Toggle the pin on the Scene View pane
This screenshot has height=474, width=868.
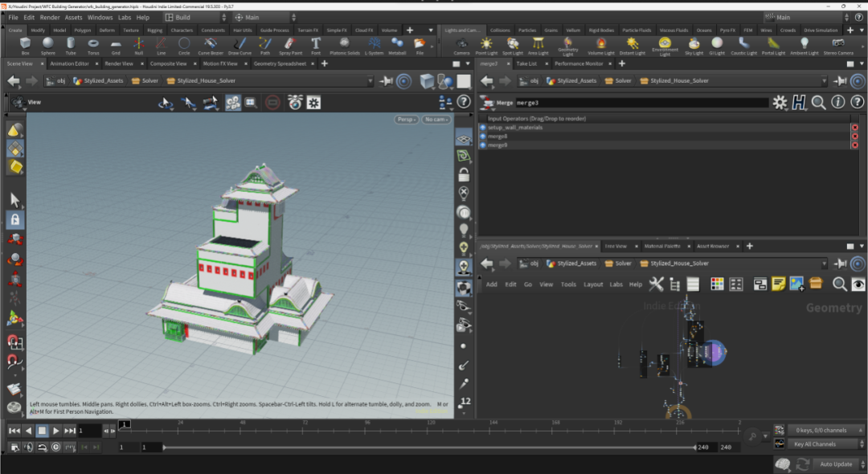[x=387, y=80]
